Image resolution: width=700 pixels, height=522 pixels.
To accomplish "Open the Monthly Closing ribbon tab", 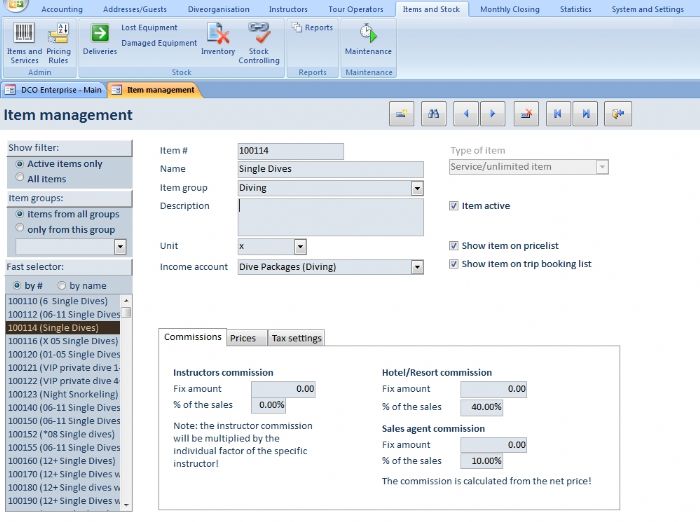I will [509, 9].
